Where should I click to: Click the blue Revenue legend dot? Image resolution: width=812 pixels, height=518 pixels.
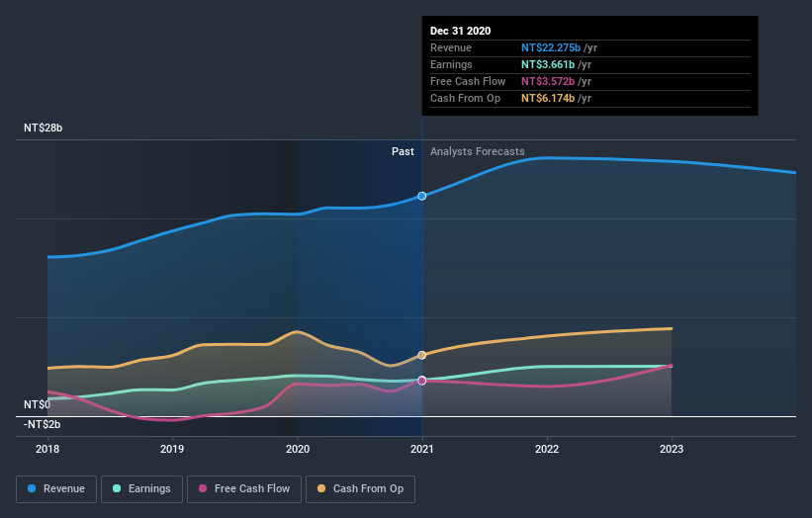coord(32,488)
